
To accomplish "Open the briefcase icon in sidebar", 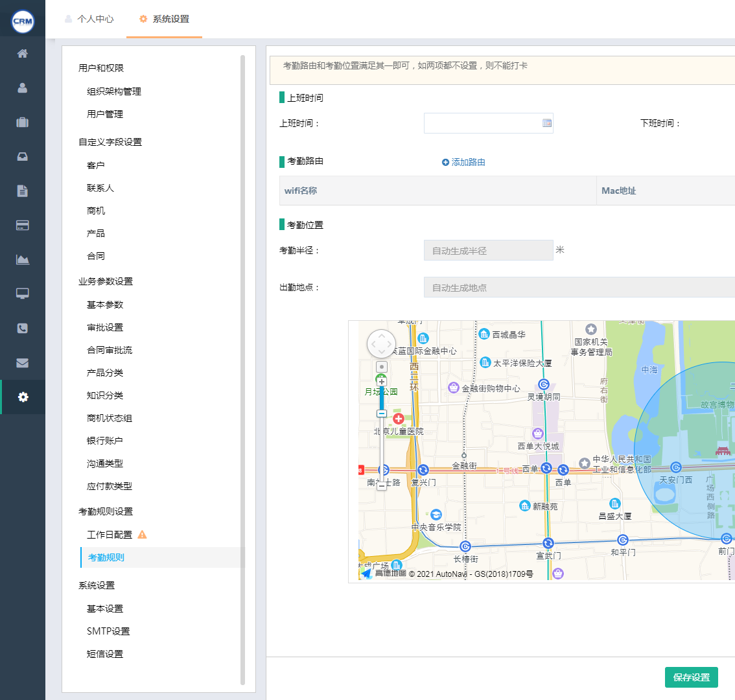I will (23, 122).
